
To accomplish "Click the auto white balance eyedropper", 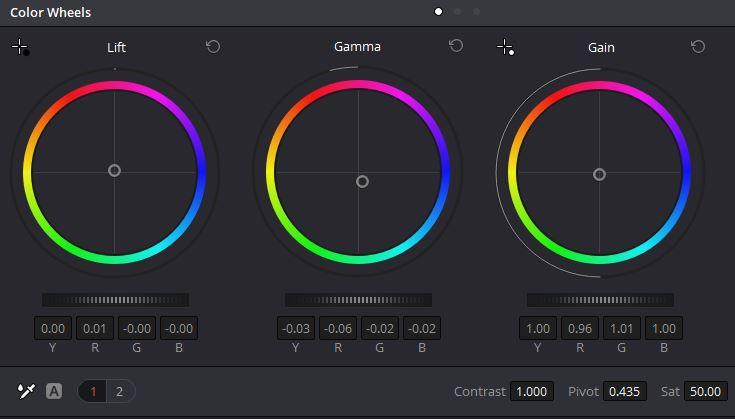I will point(26,391).
